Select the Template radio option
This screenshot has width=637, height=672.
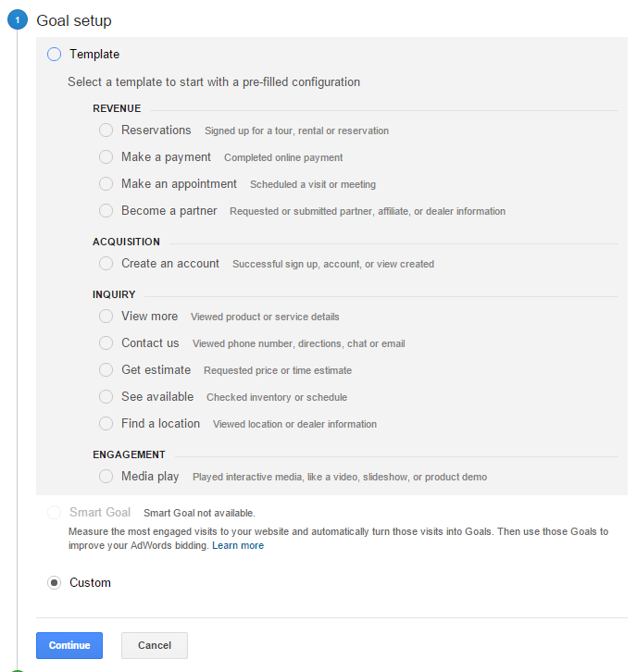(54, 55)
